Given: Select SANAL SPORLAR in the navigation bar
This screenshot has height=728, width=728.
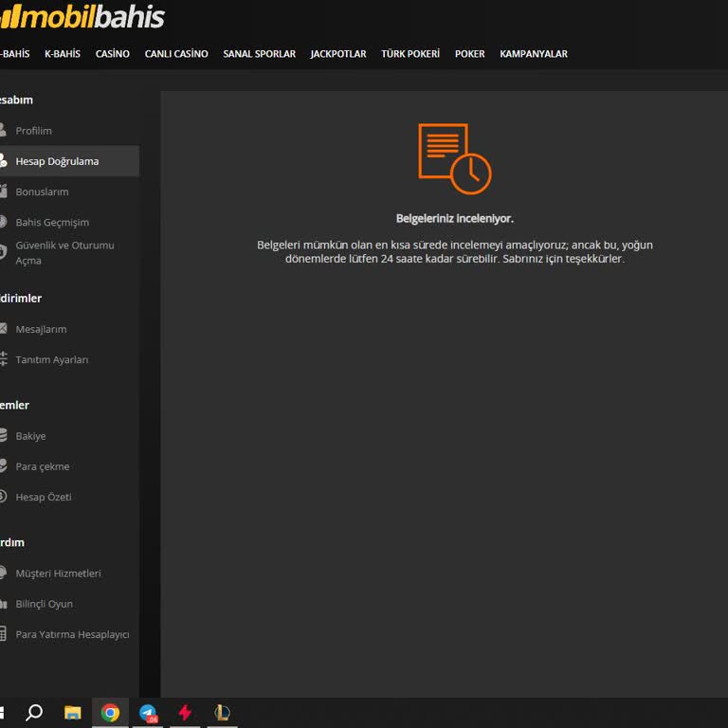Looking at the screenshot, I should [259, 54].
